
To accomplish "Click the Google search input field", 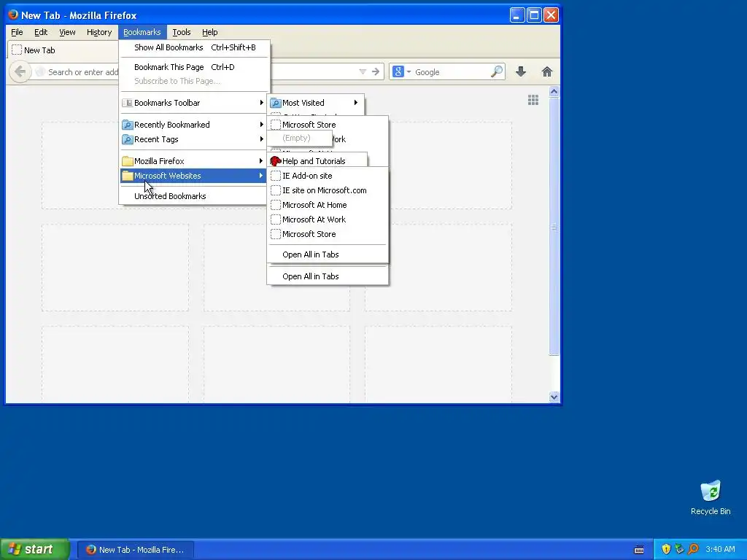I will [451, 72].
